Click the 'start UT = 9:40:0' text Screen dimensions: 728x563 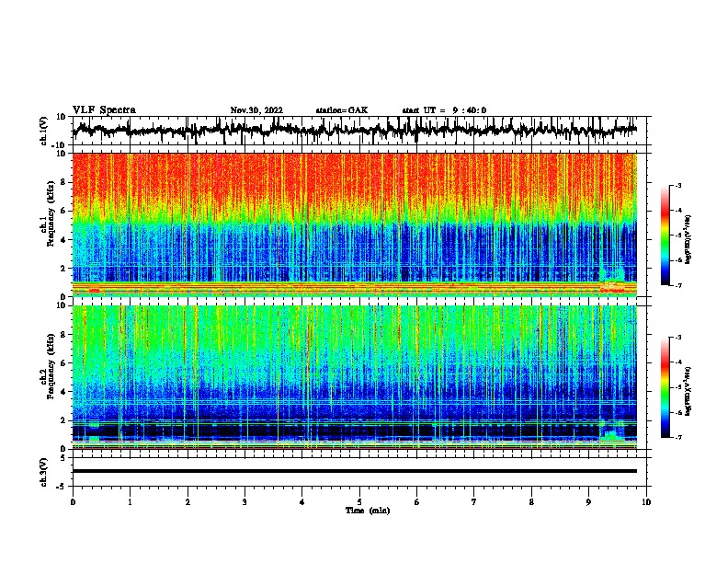(444, 110)
